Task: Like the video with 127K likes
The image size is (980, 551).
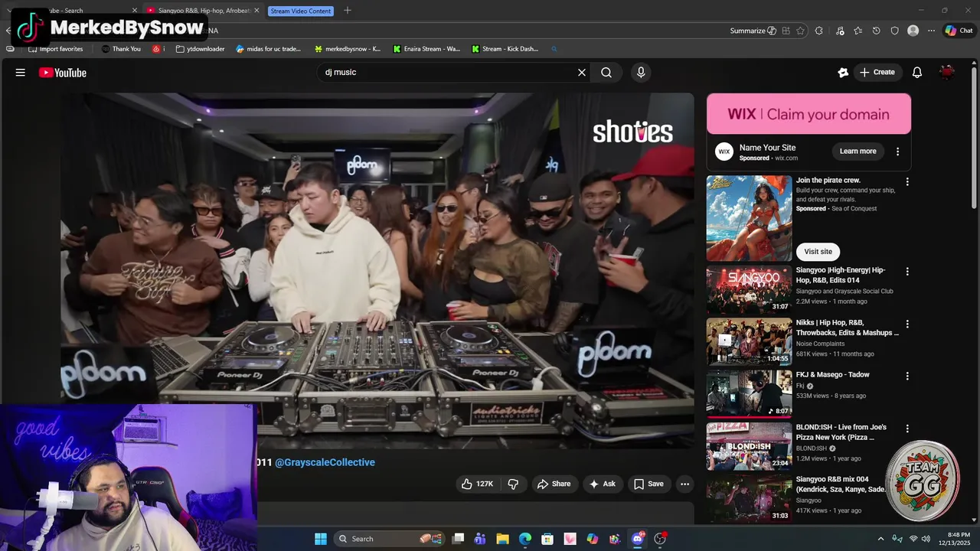Action: tap(477, 484)
